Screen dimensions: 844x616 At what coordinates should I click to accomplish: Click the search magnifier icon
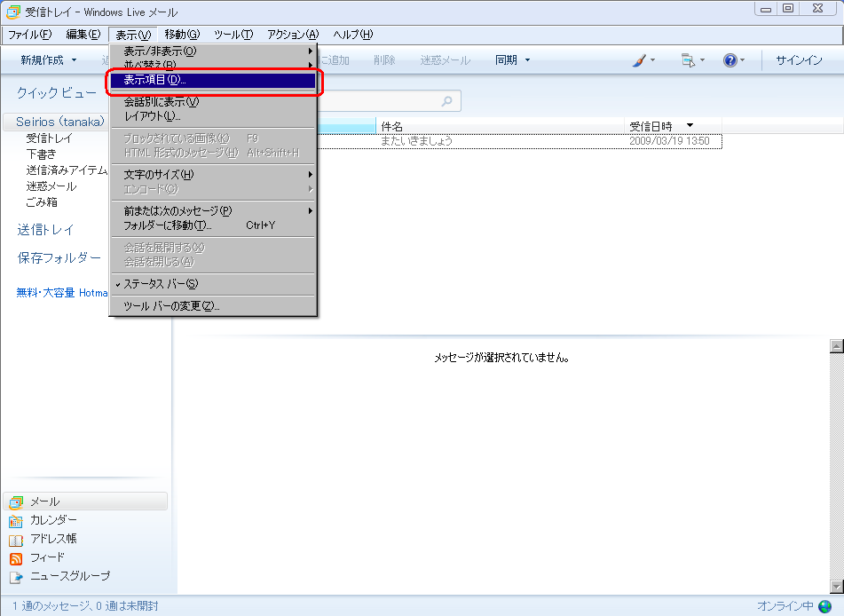click(x=447, y=101)
